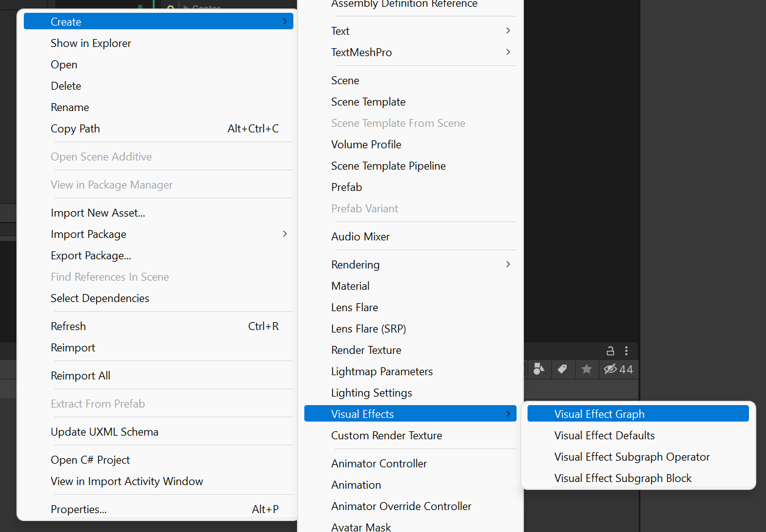766x532 pixels.
Task: Click the favorites star icon
Action: tap(586, 369)
